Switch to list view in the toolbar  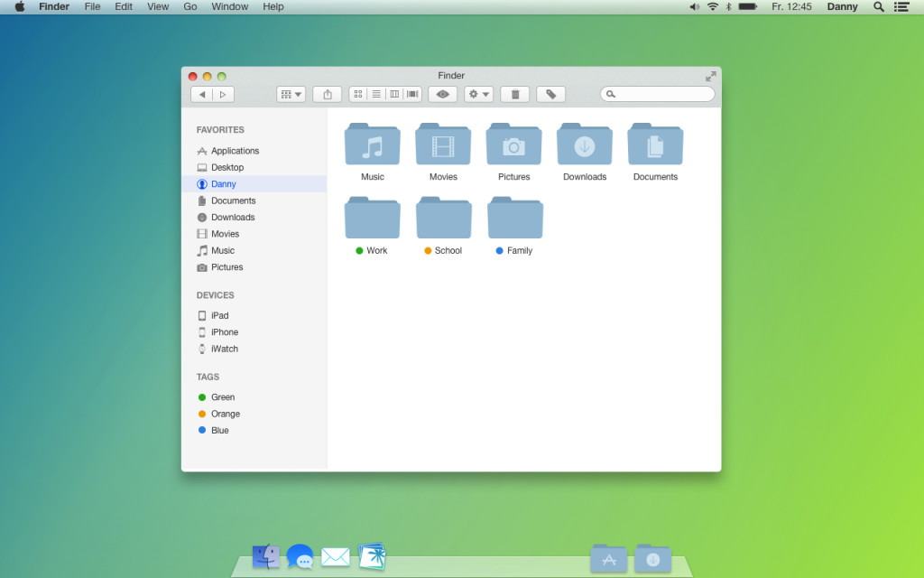376,94
